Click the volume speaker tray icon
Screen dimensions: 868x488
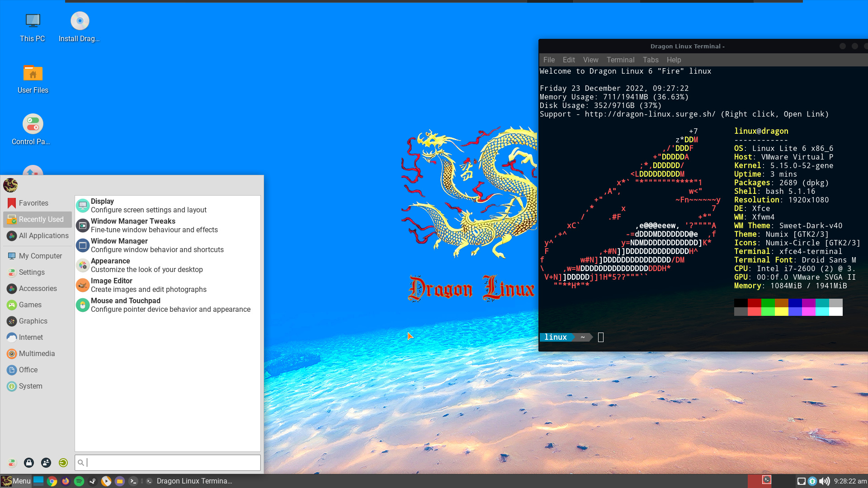pyautogui.click(x=825, y=481)
